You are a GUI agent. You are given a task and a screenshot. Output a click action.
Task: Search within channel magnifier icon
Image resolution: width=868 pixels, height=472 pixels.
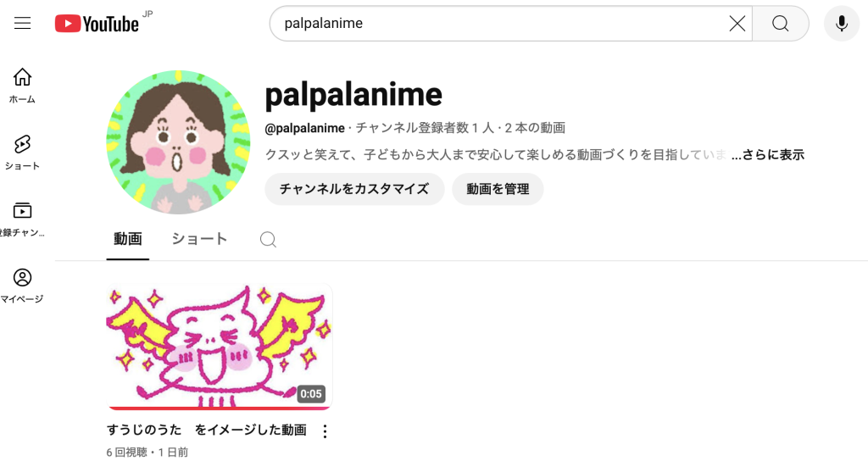(x=268, y=239)
